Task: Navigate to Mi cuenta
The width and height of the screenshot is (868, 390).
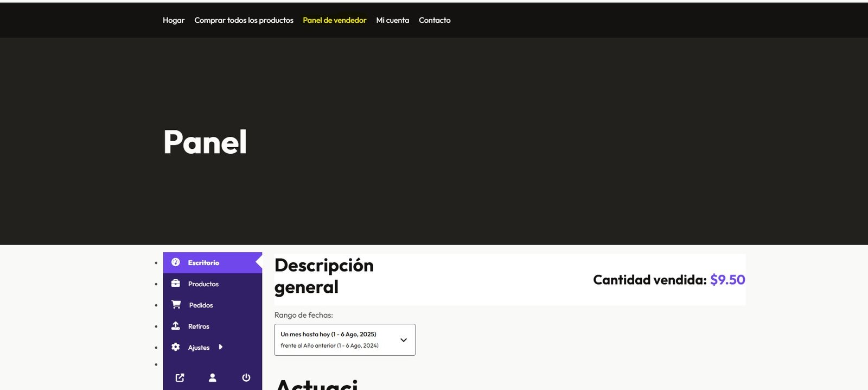Action: tap(392, 20)
